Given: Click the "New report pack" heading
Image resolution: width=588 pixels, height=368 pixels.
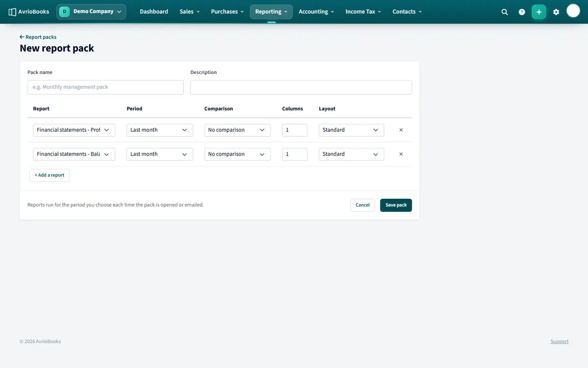Looking at the screenshot, I should (57, 48).
